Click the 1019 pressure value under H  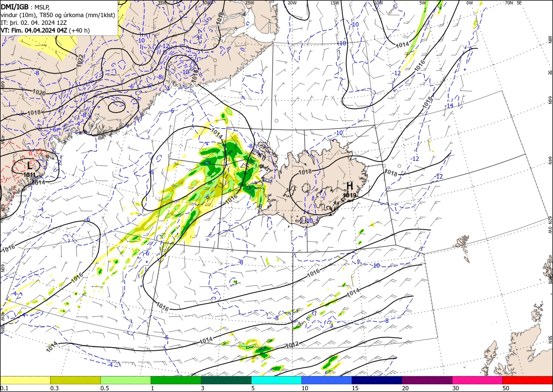[349, 195]
